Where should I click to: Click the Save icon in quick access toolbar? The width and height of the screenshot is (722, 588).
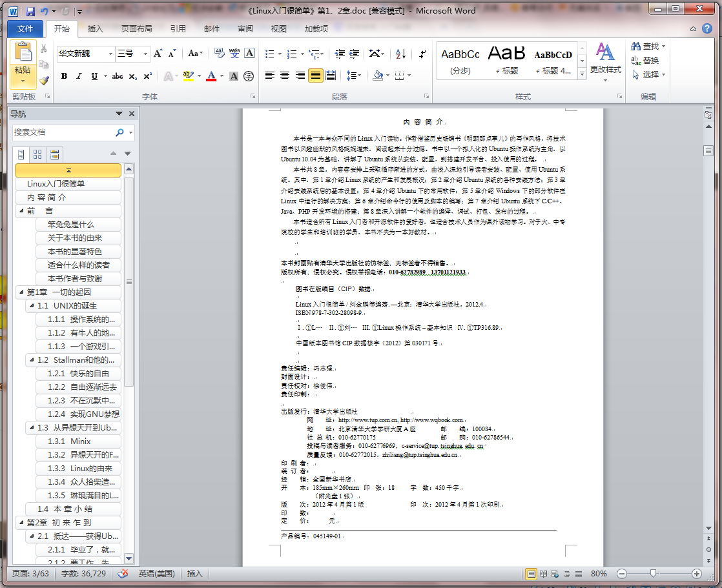click(30, 11)
